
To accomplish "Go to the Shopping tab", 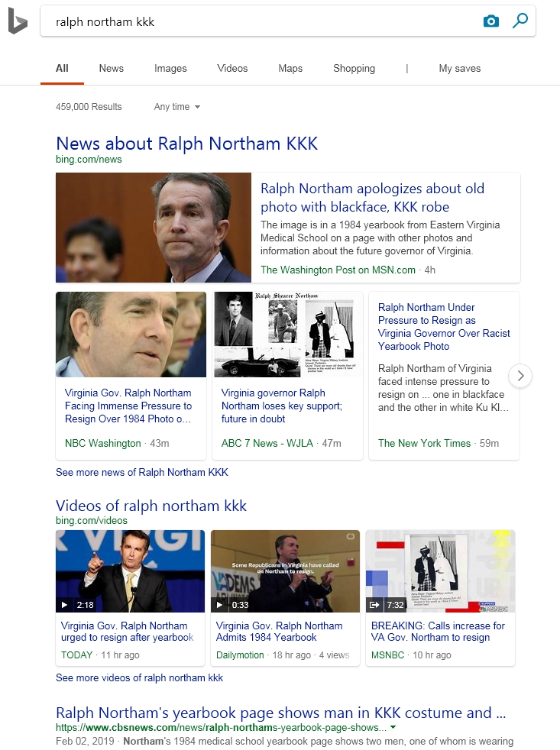I will click(x=354, y=69).
